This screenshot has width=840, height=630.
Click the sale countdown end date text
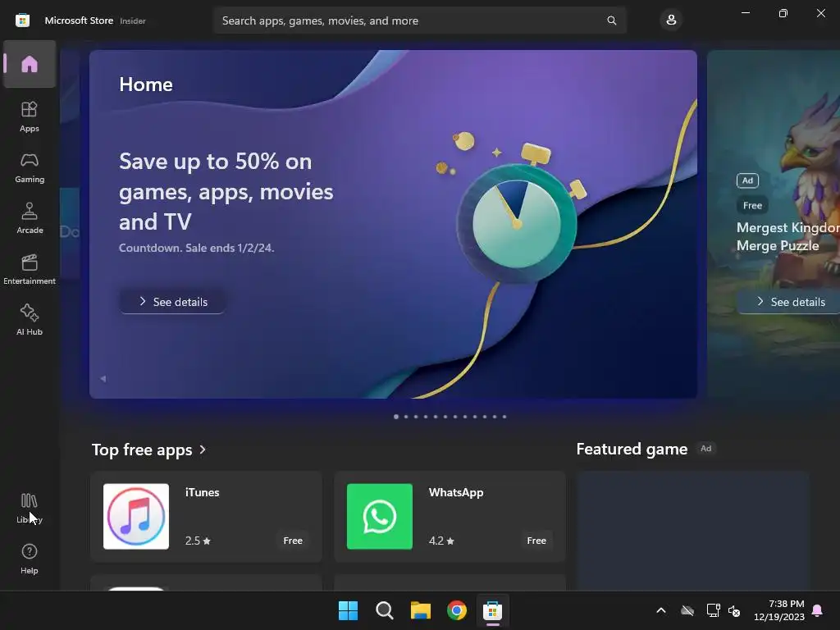click(196, 248)
